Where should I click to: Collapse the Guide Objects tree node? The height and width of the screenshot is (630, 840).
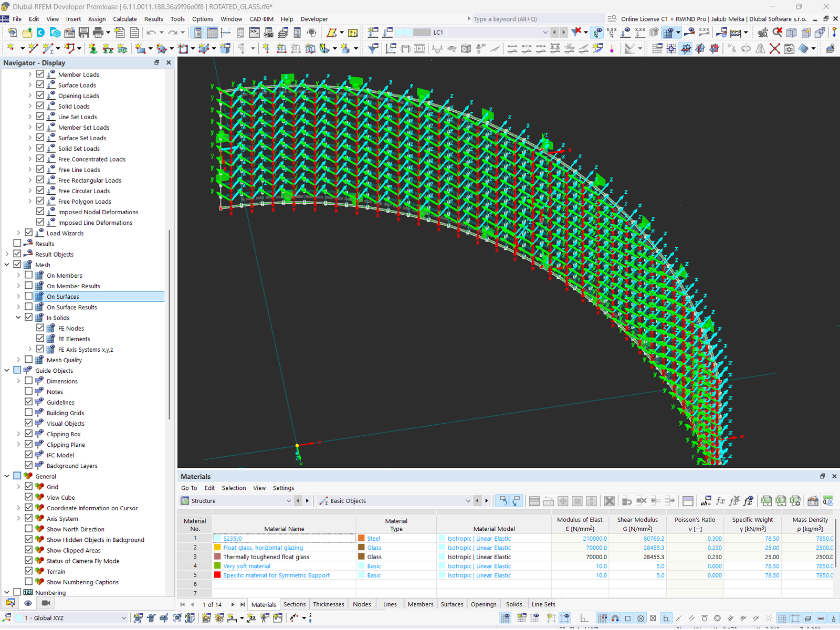(7, 370)
